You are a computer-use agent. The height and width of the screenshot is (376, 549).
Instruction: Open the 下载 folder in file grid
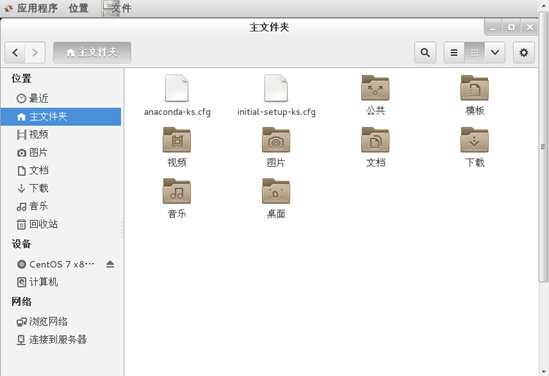pos(474,140)
